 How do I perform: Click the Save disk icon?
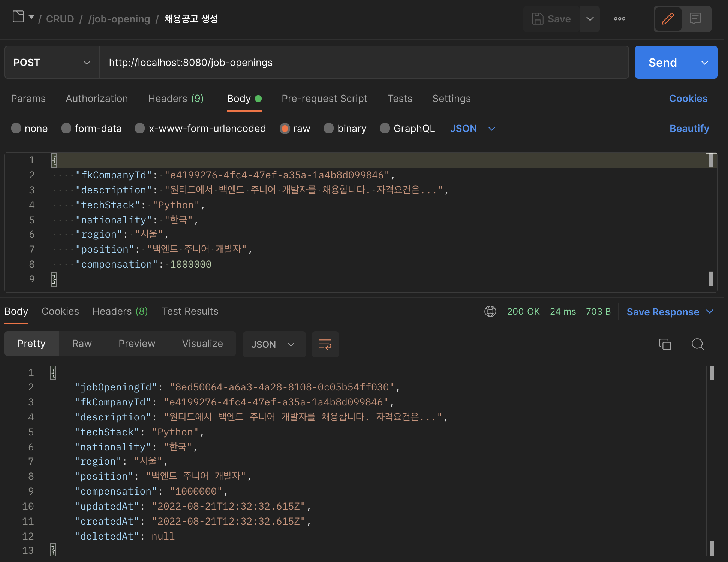(x=538, y=19)
